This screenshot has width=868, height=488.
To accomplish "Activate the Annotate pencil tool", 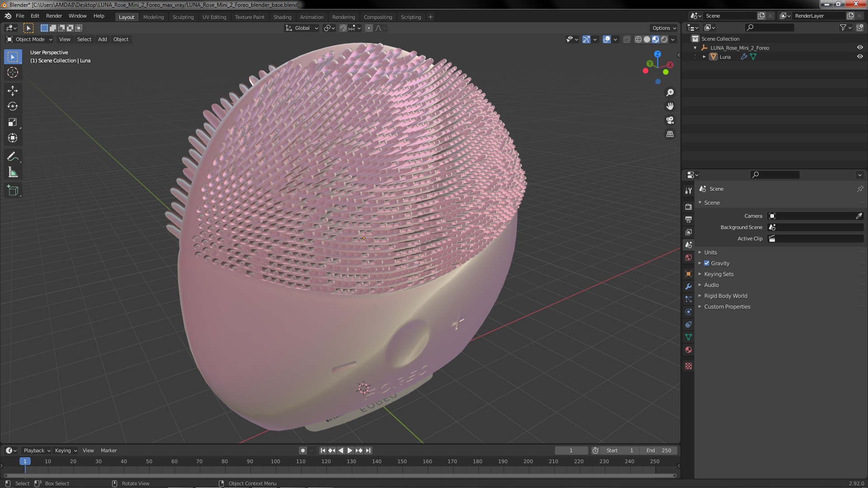I will pyautogui.click(x=13, y=157).
